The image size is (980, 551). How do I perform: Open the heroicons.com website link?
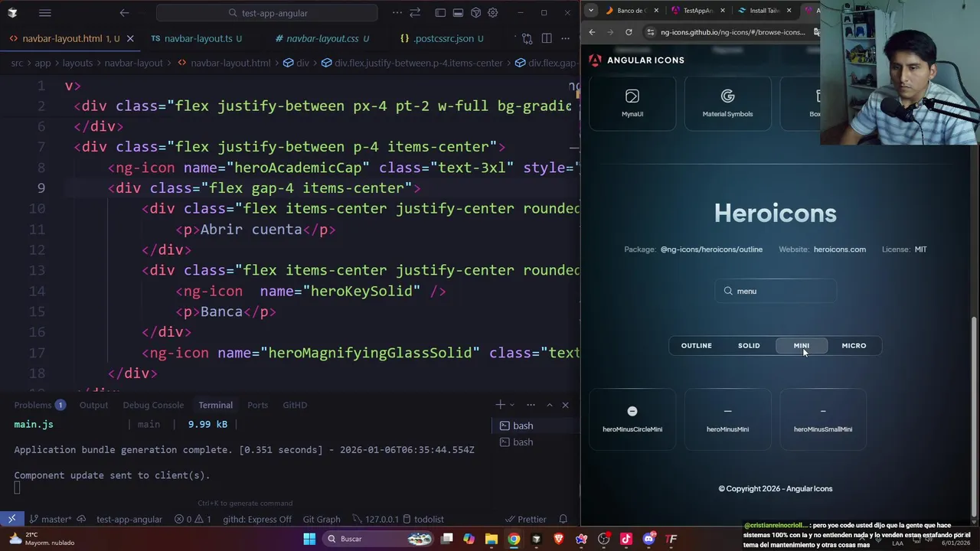tap(839, 249)
